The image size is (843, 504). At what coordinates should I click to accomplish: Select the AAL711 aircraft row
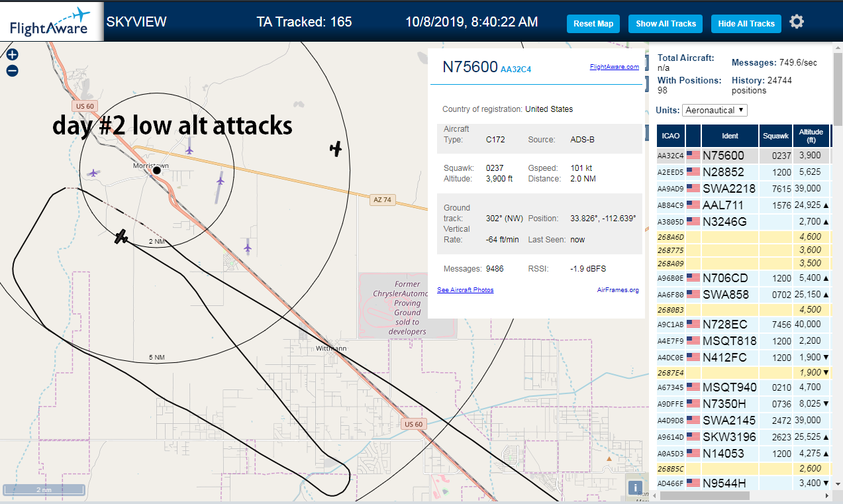(743, 205)
